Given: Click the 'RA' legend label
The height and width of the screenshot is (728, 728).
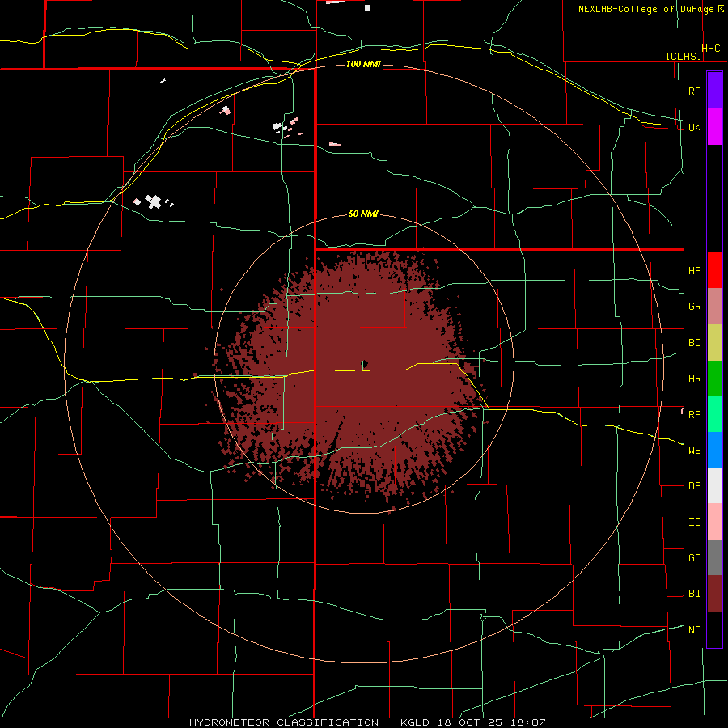Looking at the screenshot, I should (x=695, y=415).
